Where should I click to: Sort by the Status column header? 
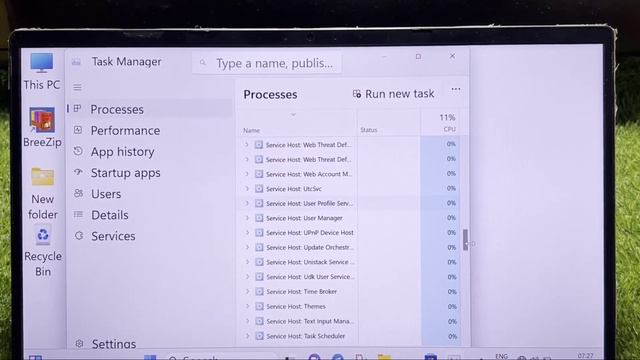click(369, 130)
